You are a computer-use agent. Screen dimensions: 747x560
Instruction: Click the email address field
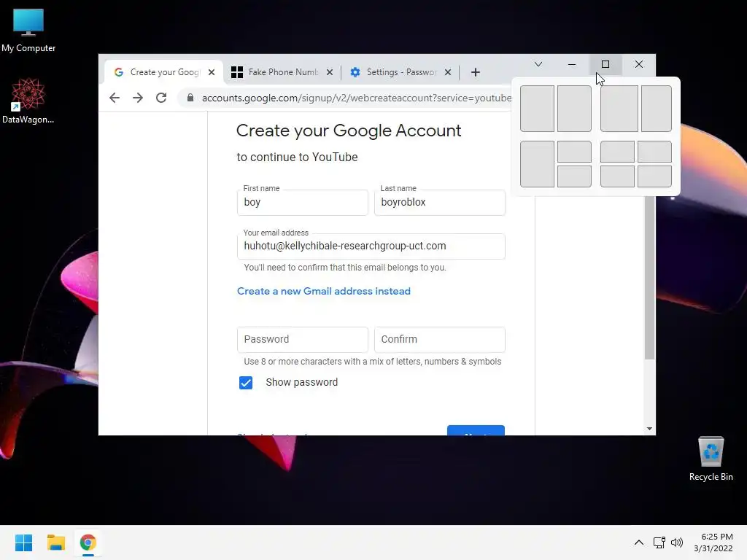(x=371, y=246)
